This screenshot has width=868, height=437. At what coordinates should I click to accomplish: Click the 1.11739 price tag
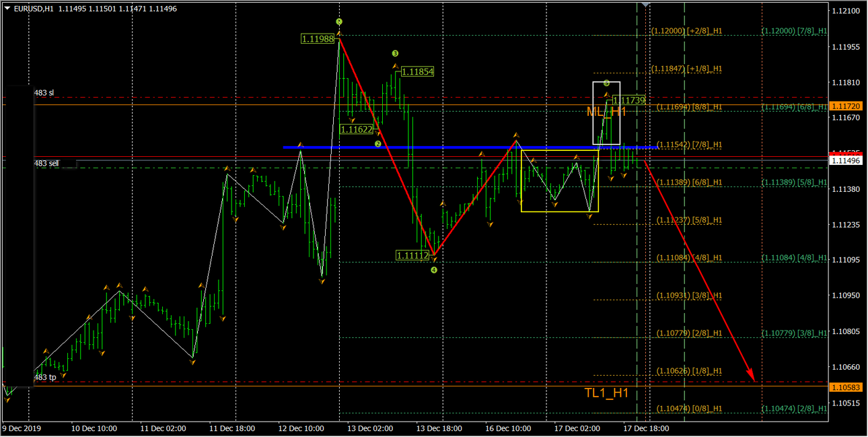[x=629, y=100]
